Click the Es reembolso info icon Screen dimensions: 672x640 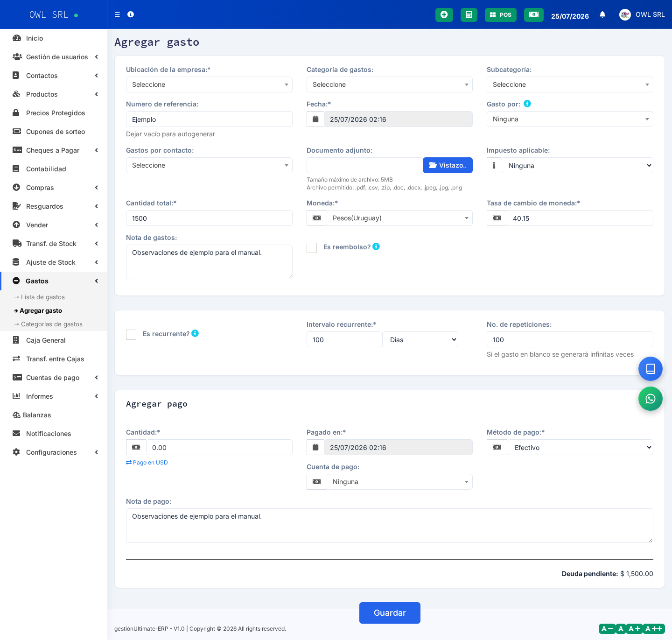tap(376, 246)
